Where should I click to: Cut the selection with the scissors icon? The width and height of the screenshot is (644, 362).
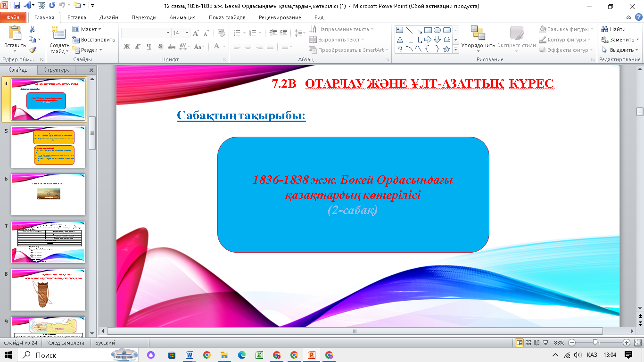(32, 29)
